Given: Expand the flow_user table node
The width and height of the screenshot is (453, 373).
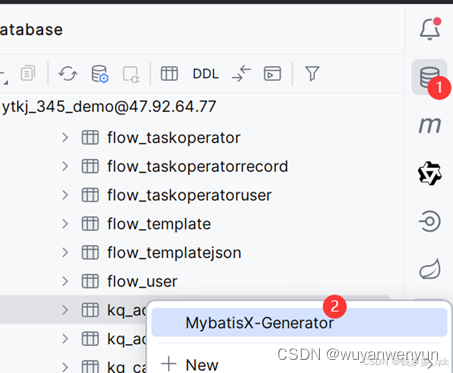Looking at the screenshot, I should click(x=65, y=281).
